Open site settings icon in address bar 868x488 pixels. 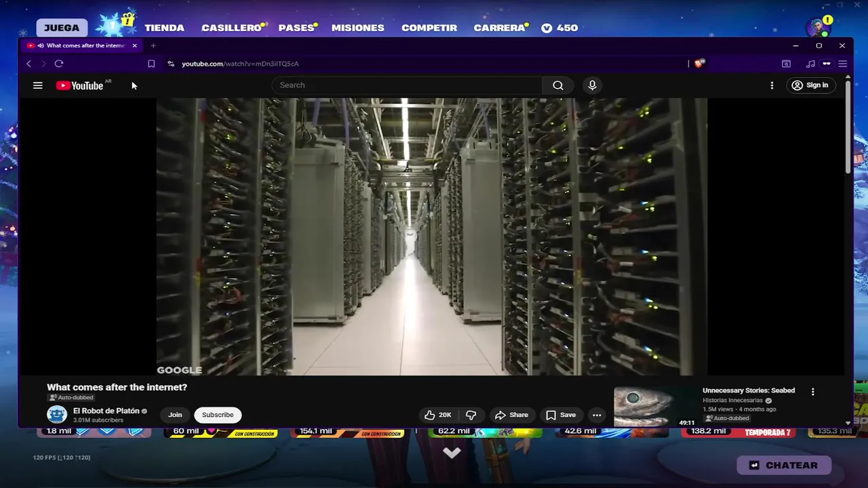tap(171, 64)
